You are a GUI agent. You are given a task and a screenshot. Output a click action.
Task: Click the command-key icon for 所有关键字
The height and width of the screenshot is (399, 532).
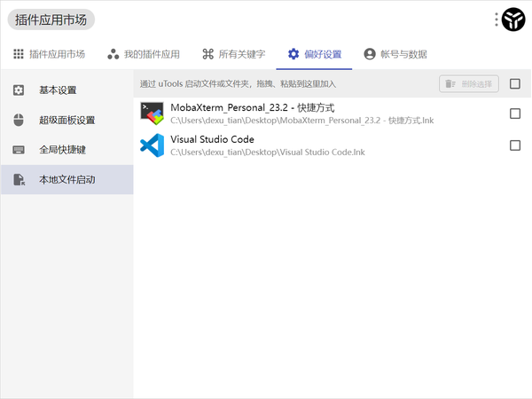coord(207,54)
